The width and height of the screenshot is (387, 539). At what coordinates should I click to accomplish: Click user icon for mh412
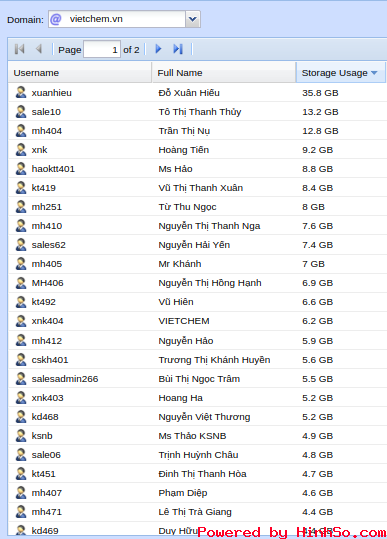21,340
